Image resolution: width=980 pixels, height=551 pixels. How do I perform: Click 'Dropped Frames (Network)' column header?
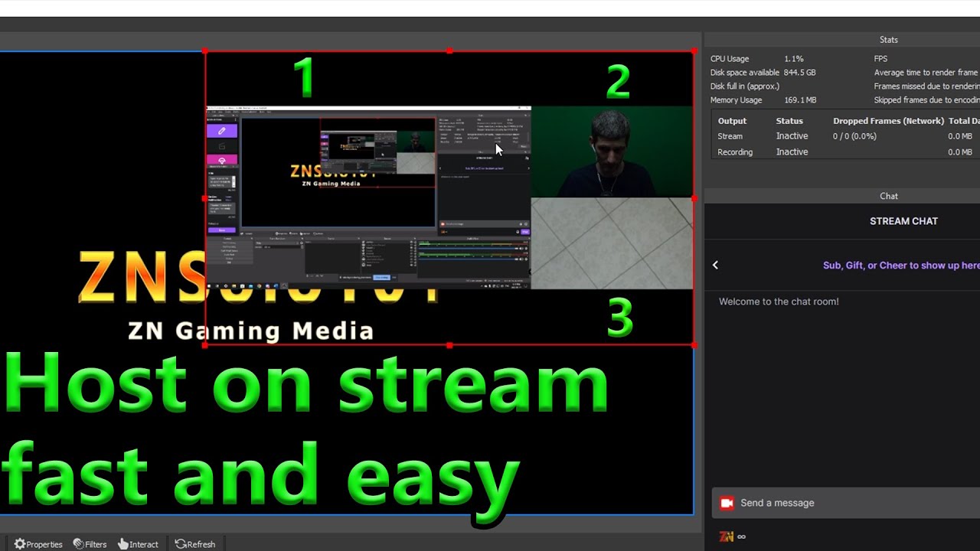[888, 121]
